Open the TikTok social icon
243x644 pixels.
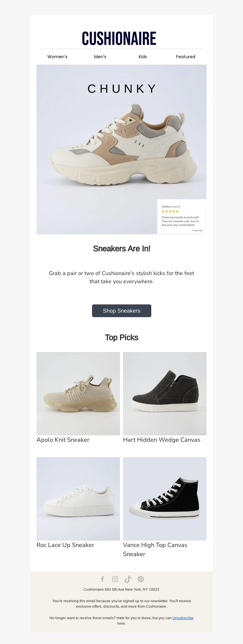pos(128,579)
